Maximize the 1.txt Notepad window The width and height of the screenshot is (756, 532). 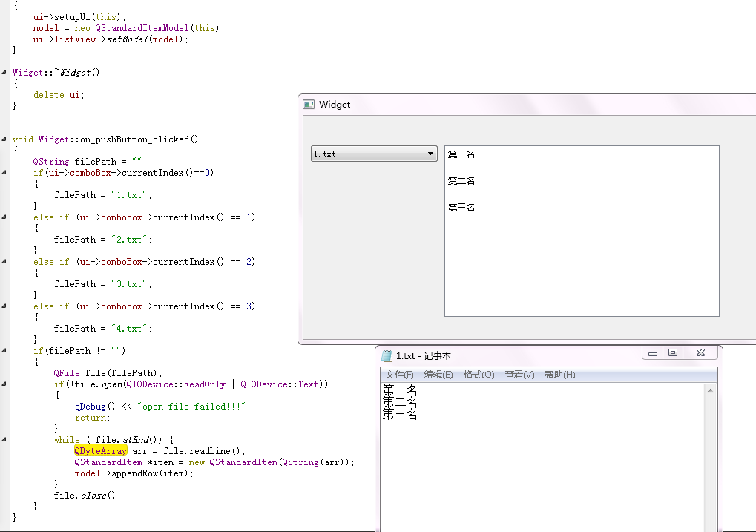coord(673,353)
